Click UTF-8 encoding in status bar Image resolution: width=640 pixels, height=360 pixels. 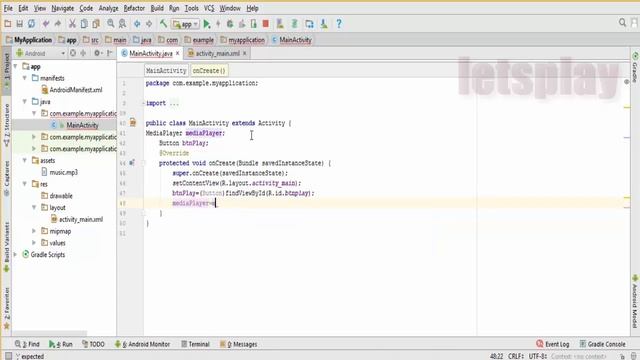pos(538,356)
